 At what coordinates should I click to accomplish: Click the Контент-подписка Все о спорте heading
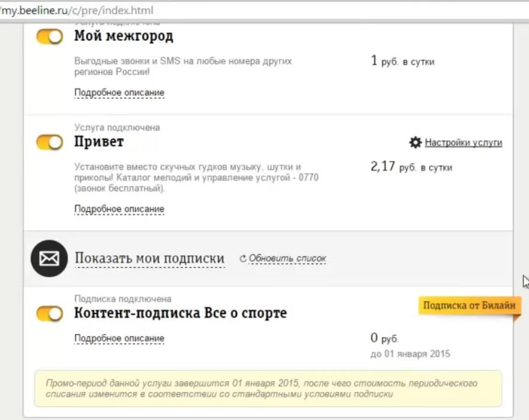pyautogui.click(x=180, y=313)
